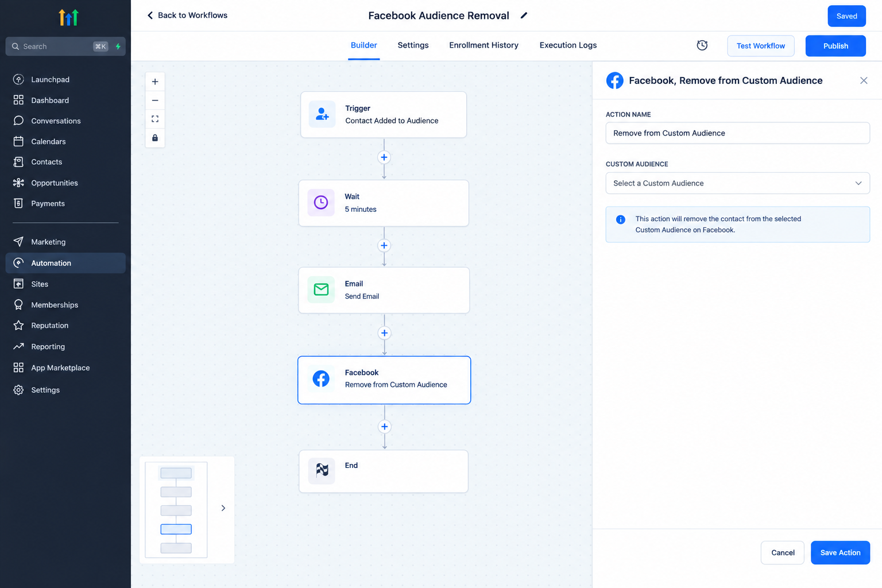Go to Conversations in sidebar
Screen dimensions: 882x588
tap(65, 121)
